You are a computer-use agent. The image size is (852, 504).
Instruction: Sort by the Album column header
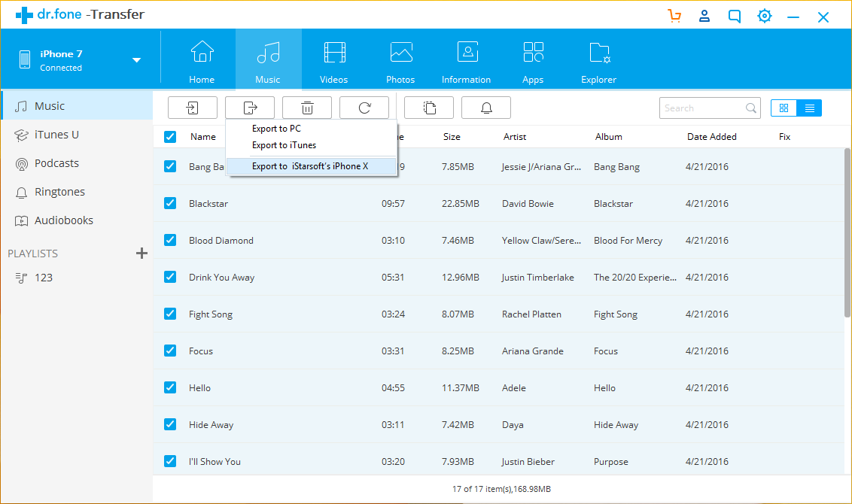click(x=609, y=137)
